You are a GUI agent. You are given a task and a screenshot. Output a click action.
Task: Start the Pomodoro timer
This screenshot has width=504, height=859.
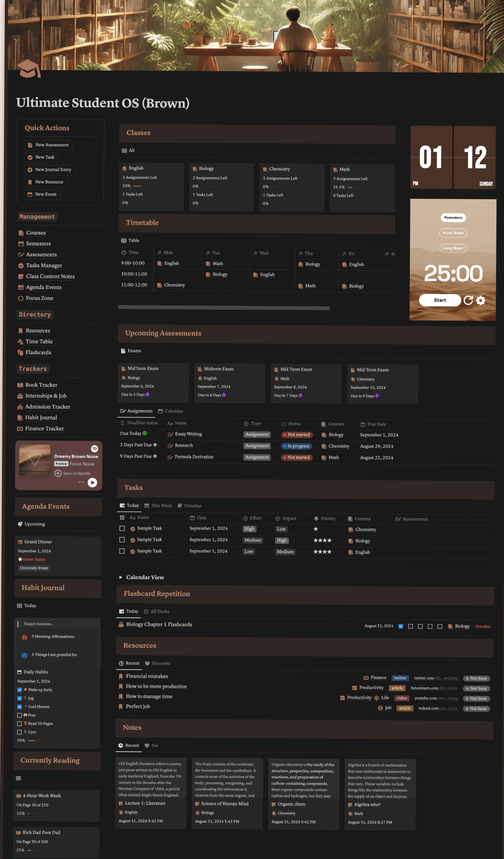440,300
